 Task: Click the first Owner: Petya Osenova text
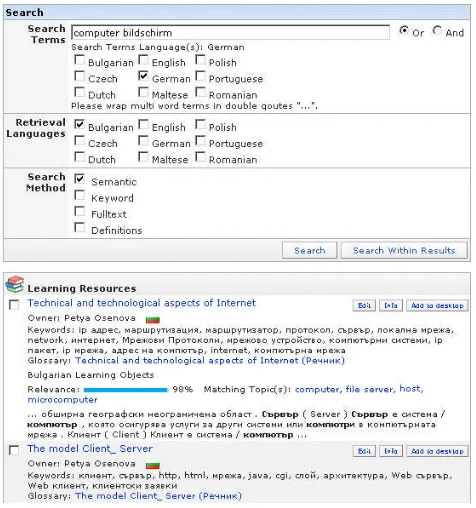tap(82, 318)
